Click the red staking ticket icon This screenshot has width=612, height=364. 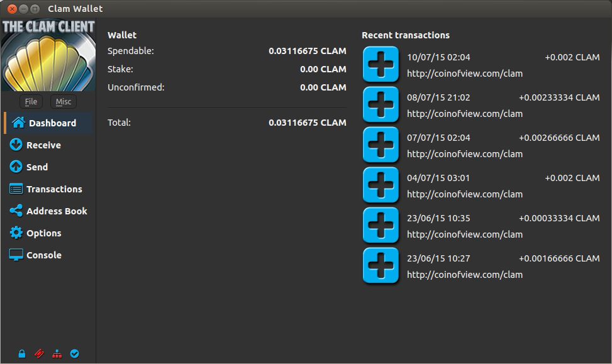[x=40, y=354]
